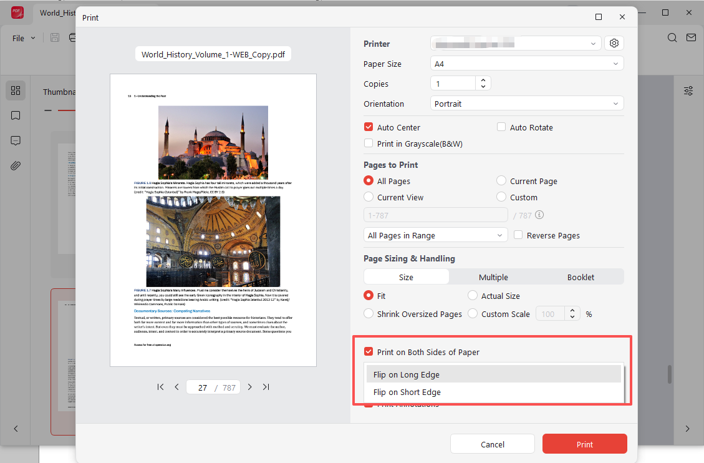Click the PDF app logo icon
This screenshot has height=463, width=704.
[x=18, y=13]
